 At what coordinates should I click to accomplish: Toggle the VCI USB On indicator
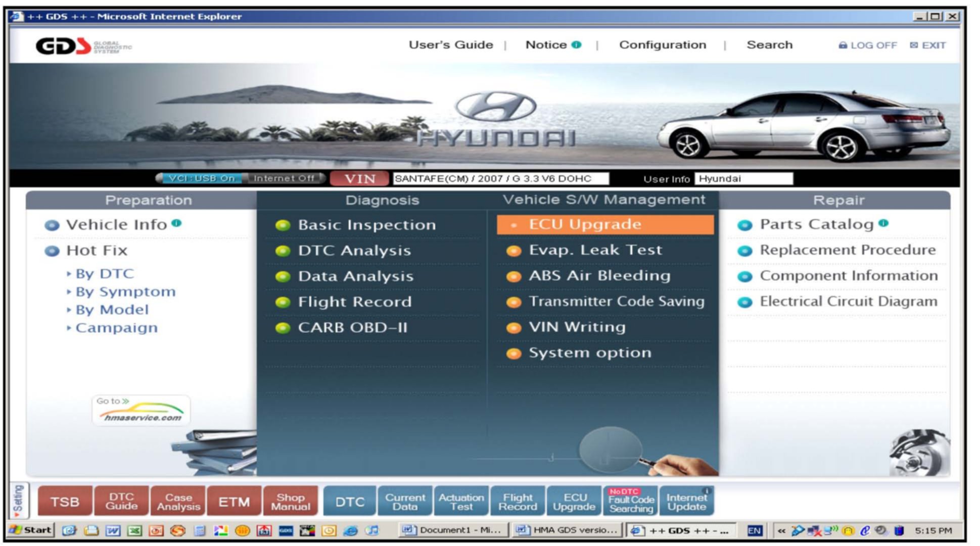click(201, 178)
